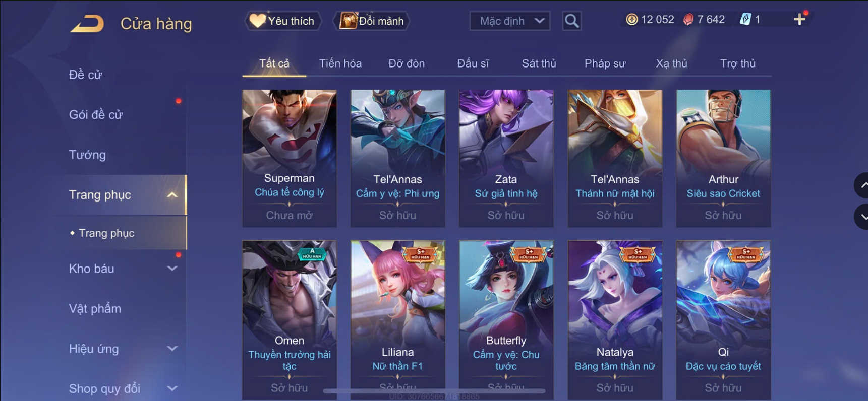Click the horizontal scrollbar at bottom
Image resolution: width=868 pixels, height=401 pixels.
coord(434,391)
